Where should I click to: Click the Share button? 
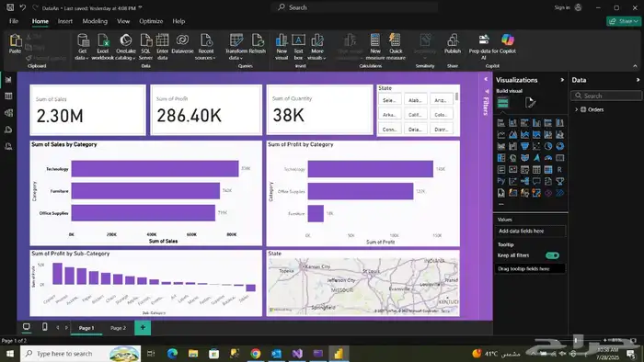[624, 21]
